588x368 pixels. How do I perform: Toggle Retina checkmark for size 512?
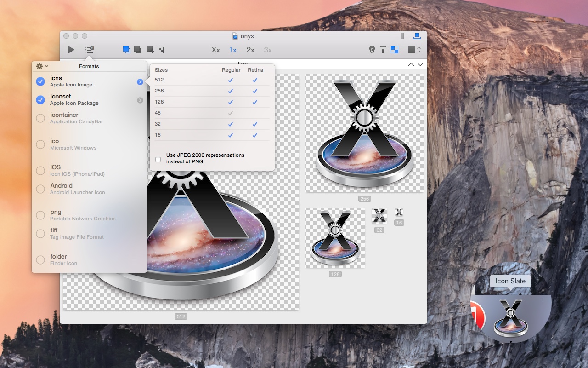255,80
